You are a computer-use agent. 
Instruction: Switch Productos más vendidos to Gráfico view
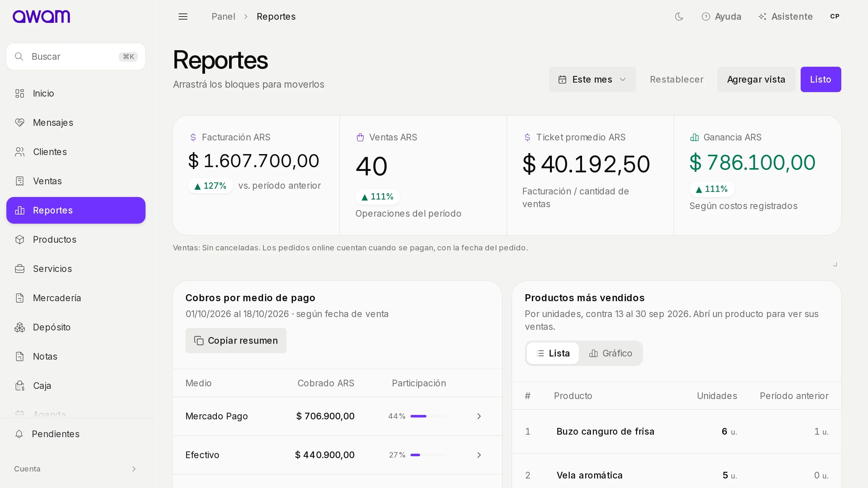[x=610, y=353]
